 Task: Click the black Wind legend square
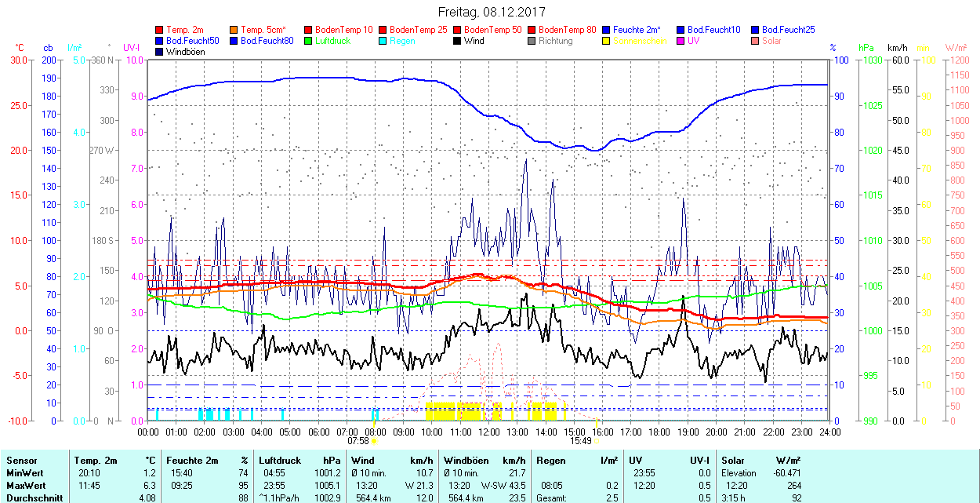458,41
